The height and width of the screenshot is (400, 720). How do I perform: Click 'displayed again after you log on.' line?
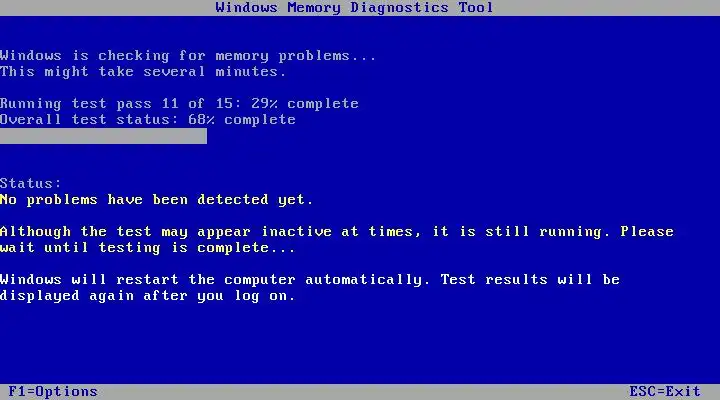click(x=147, y=296)
